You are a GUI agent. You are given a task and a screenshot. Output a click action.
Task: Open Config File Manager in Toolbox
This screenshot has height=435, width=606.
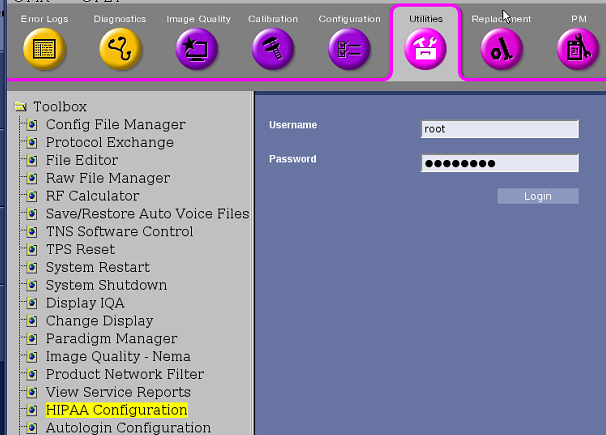pos(115,125)
